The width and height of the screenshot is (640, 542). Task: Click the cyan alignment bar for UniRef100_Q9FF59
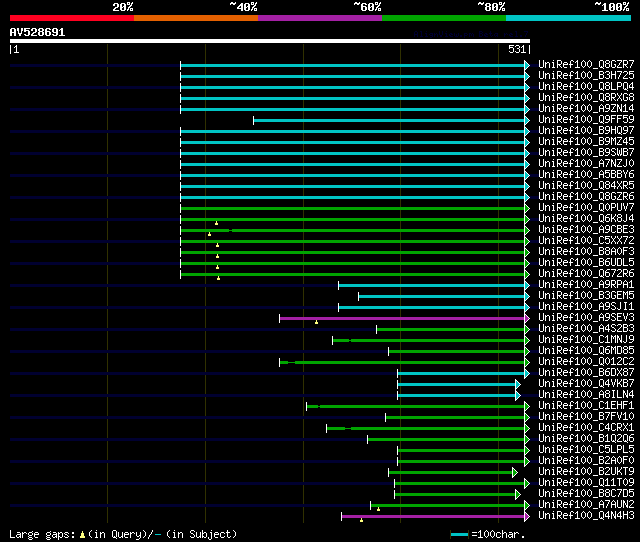pos(389,120)
